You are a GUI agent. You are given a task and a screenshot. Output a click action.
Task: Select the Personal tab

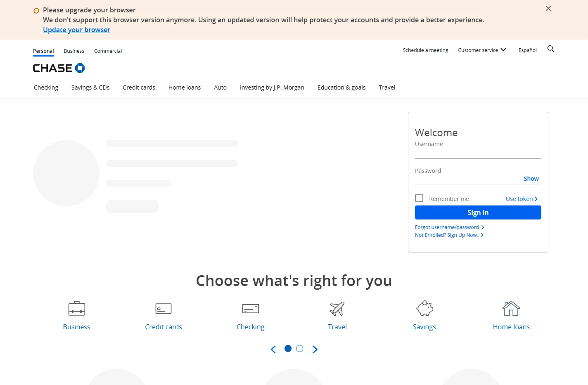click(x=43, y=51)
